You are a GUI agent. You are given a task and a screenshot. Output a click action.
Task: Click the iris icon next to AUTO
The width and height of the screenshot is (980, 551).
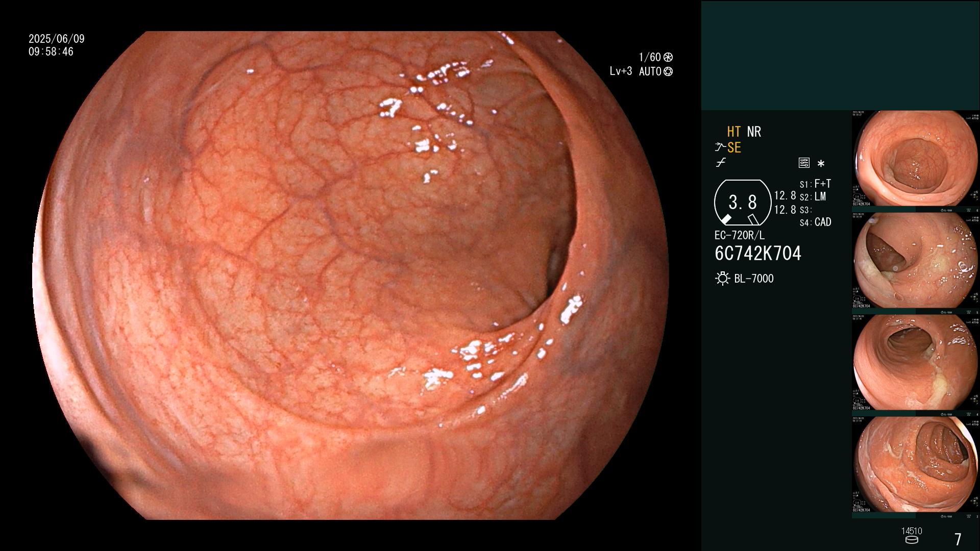668,71
